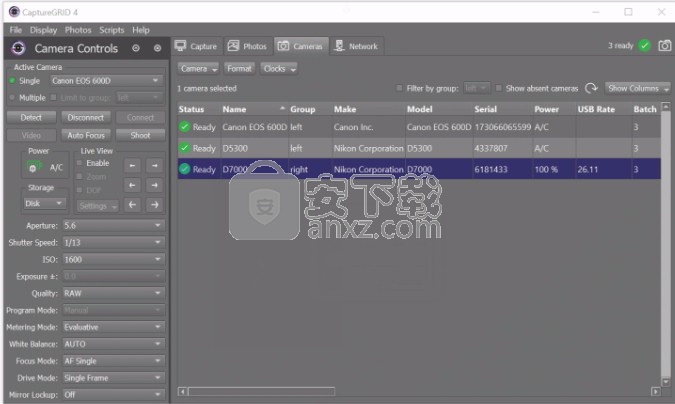Open the White Balance dropdown showing AUTO

click(114, 344)
